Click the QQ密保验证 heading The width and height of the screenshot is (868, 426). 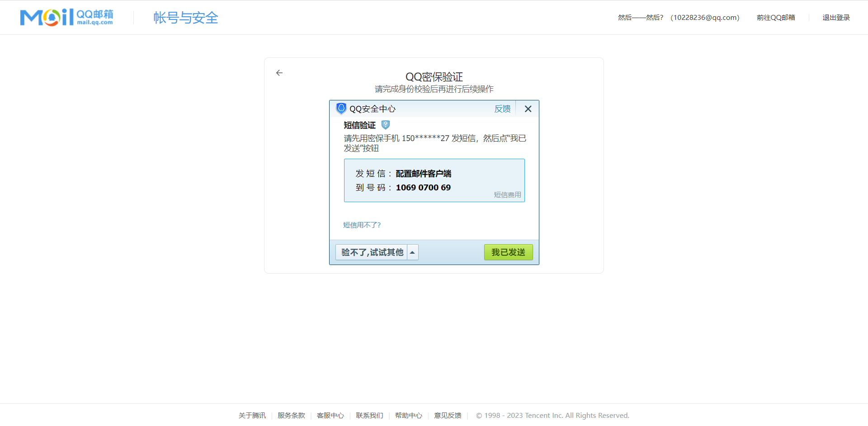point(434,77)
